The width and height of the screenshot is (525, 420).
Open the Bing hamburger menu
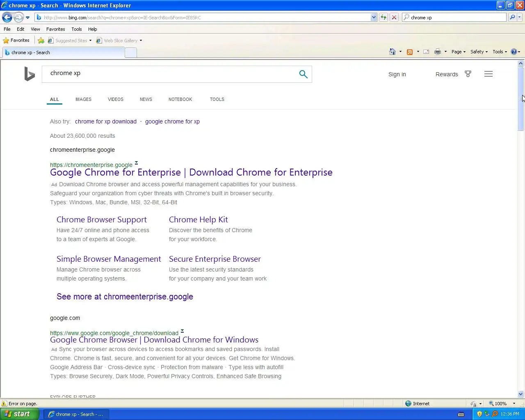pos(488,74)
